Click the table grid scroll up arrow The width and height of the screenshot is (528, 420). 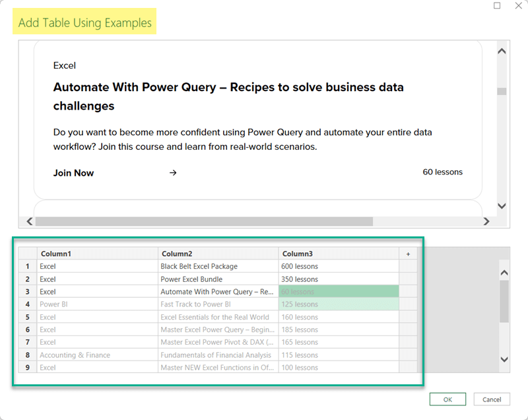pyautogui.click(x=504, y=273)
